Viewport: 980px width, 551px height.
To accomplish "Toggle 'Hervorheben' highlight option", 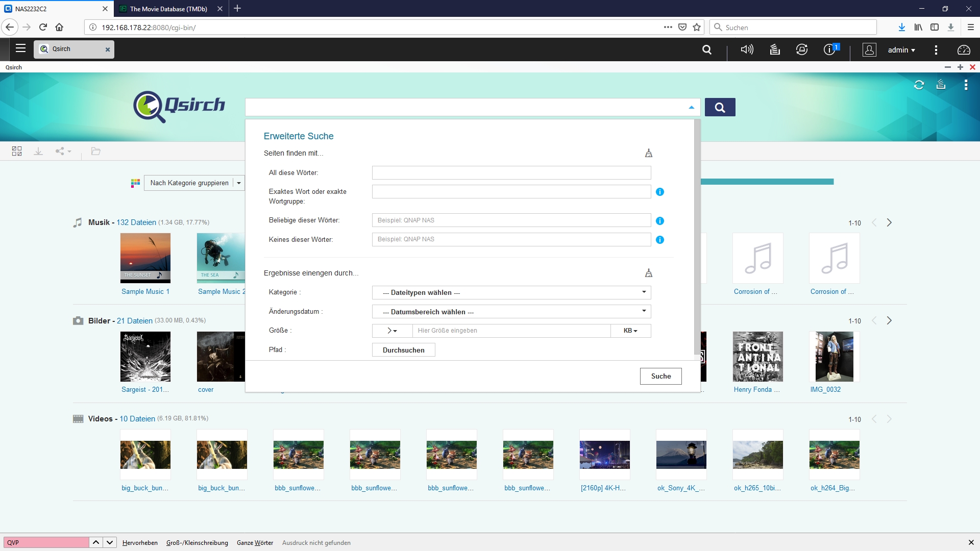I will click(140, 542).
